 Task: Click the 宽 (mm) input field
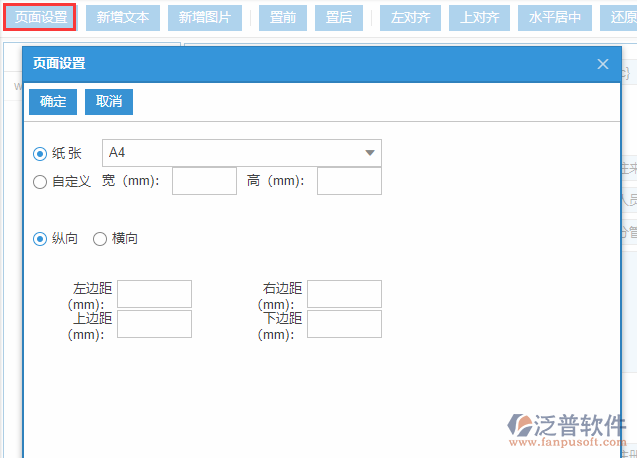click(204, 181)
